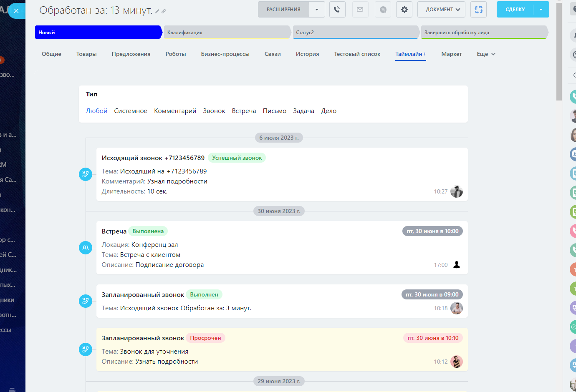Click the vertical scrollbar of the panel
The image size is (576, 392).
559,50
